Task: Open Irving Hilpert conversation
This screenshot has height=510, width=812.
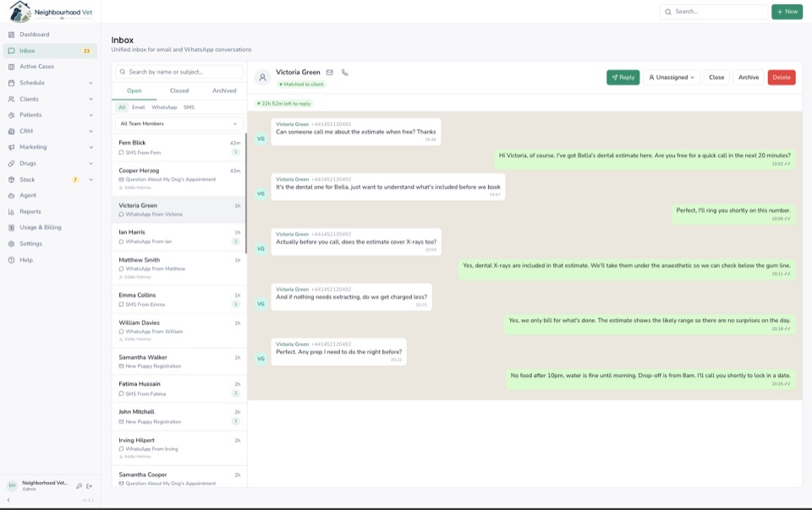Action: (179, 448)
